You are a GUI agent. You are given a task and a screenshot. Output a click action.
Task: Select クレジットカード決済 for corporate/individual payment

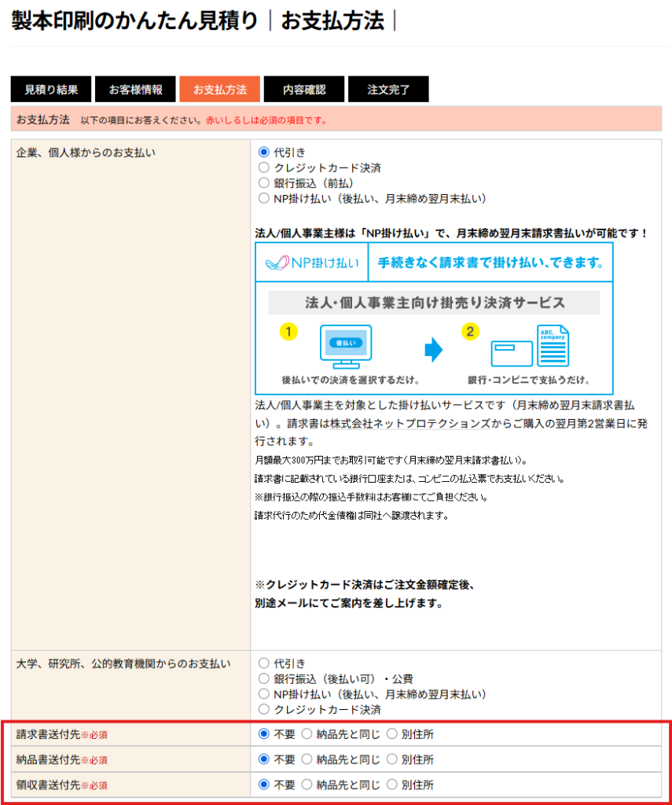264,167
